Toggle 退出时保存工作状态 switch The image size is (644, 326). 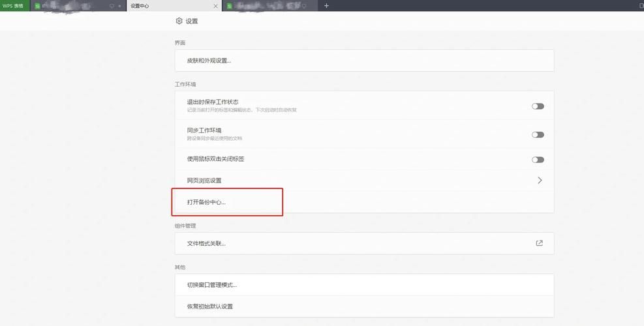(x=538, y=106)
